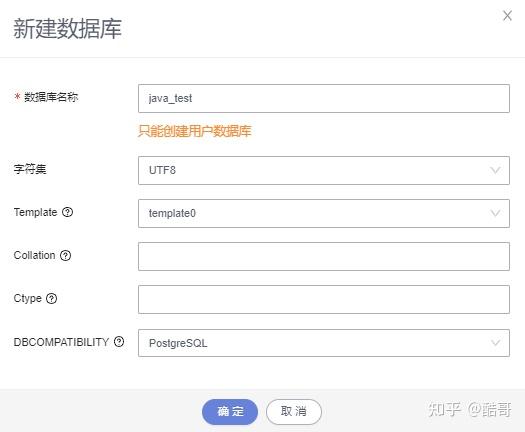Confirm with the 确定 button

230,412
